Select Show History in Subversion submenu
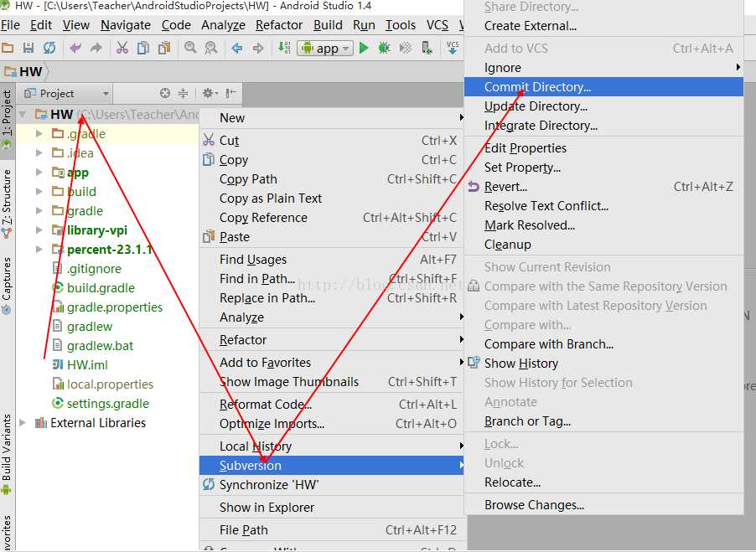The image size is (756, 552). (603, 364)
